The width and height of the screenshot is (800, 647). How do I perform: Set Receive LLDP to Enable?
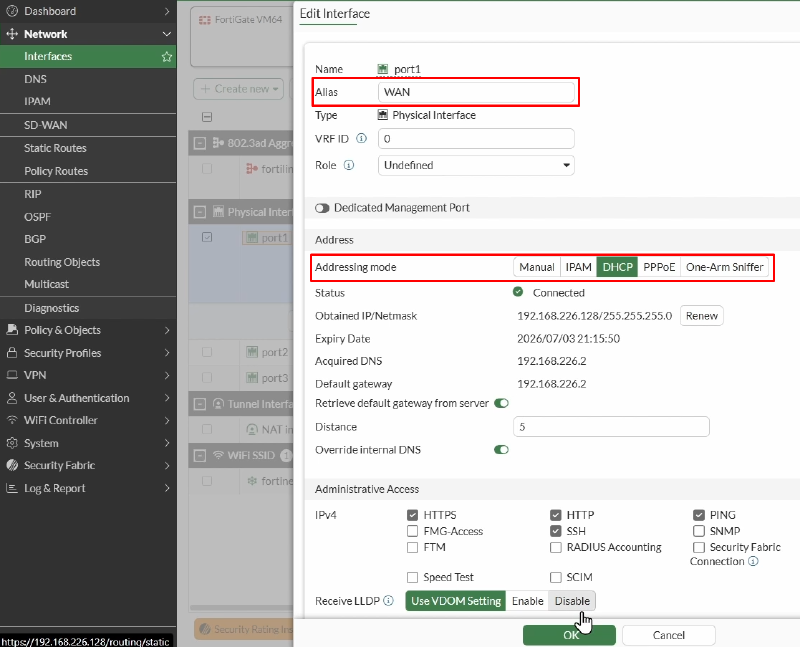click(x=528, y=601)
